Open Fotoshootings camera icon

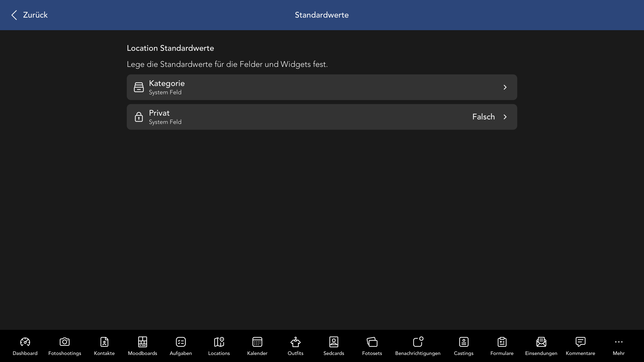click(x=65, y=342)
